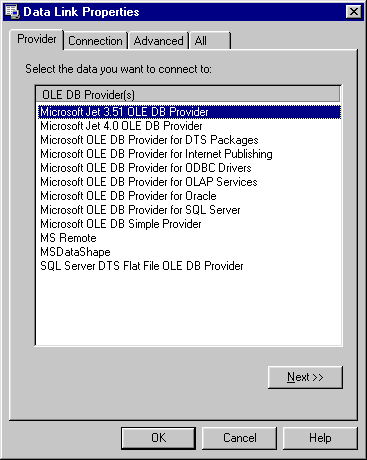Click the Next >> button

pos(305,377)
